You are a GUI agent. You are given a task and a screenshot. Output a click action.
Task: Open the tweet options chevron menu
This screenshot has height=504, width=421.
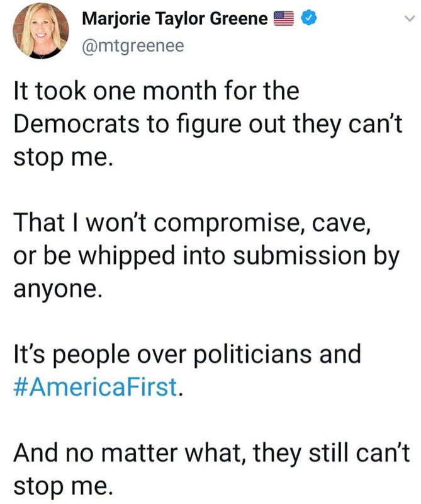coord(409,20)
